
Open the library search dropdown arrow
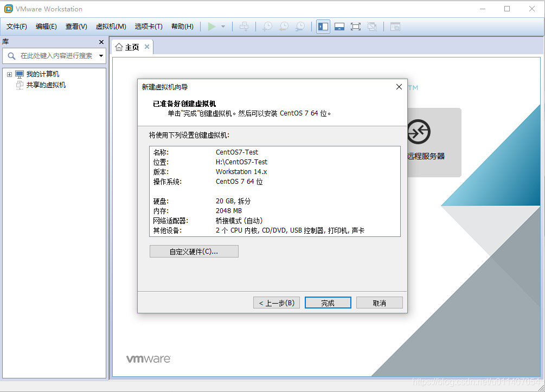point(101,56)
